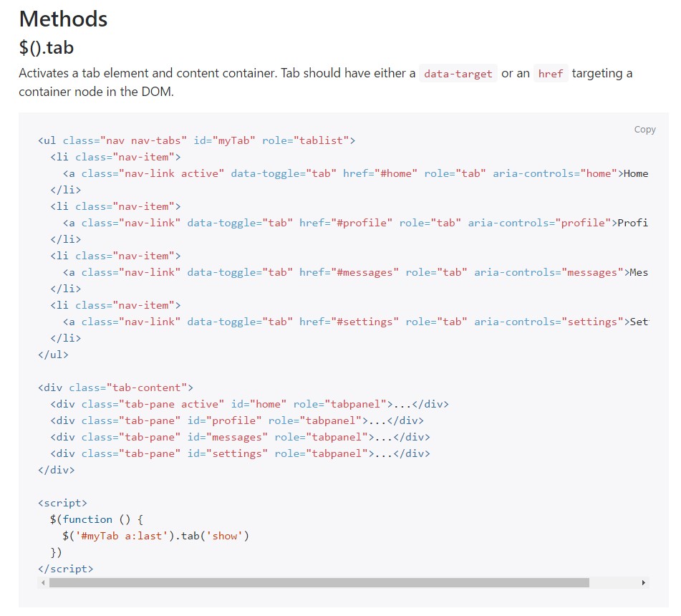Click the $('#myTab a:last').tab('show') line
Image resolution: width=681 pixels, height=616 pixels.
coord(156,536)
